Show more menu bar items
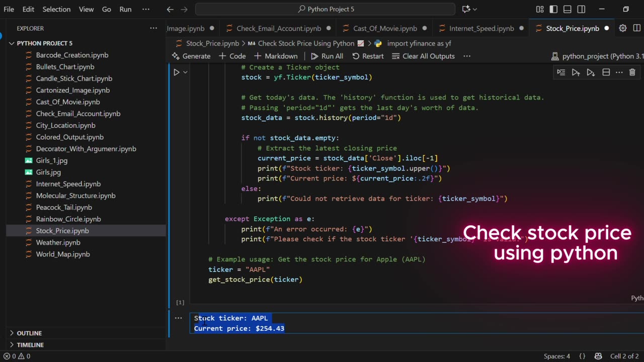The width and height of the screenshot is (644, 362). pos(146,9)
